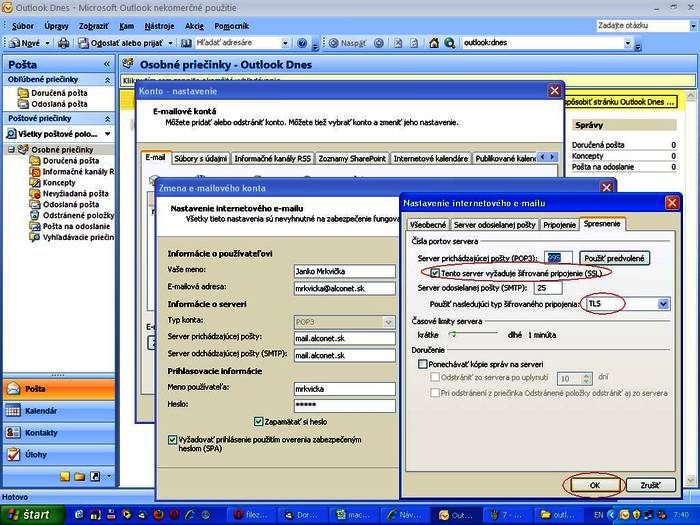Click Zrušiť to cancel settings
Viewport: 700px width, 525px height.
coord(650,485)
